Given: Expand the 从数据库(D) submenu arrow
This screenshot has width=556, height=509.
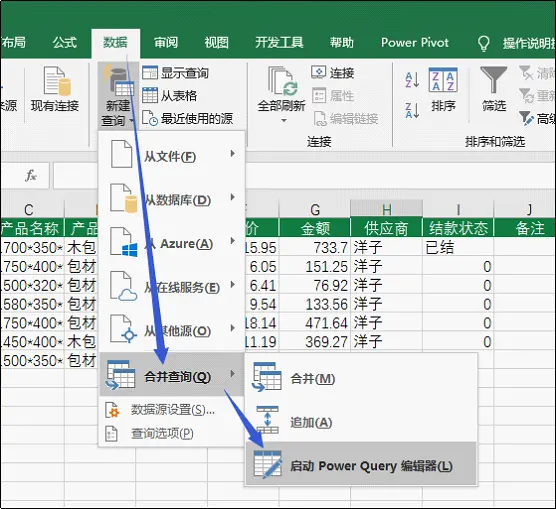Looking at the screenshot, I should click(x=233, y=197).
